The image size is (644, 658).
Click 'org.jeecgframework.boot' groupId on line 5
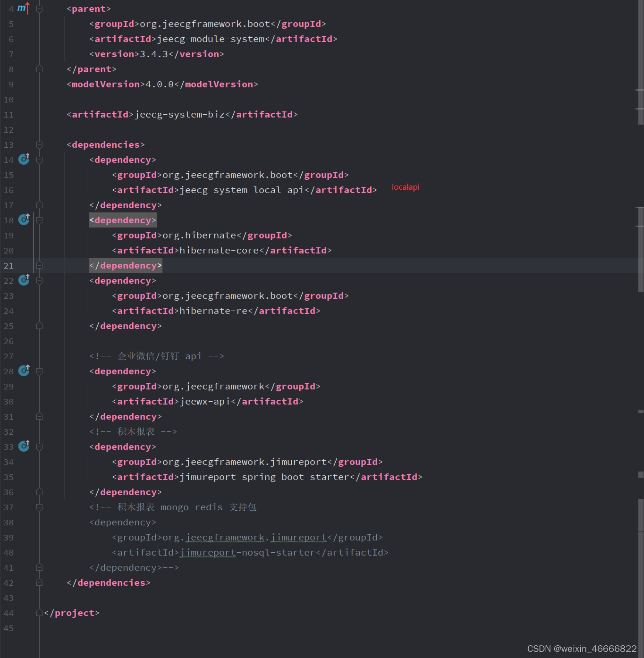click(x=205, y=24)
